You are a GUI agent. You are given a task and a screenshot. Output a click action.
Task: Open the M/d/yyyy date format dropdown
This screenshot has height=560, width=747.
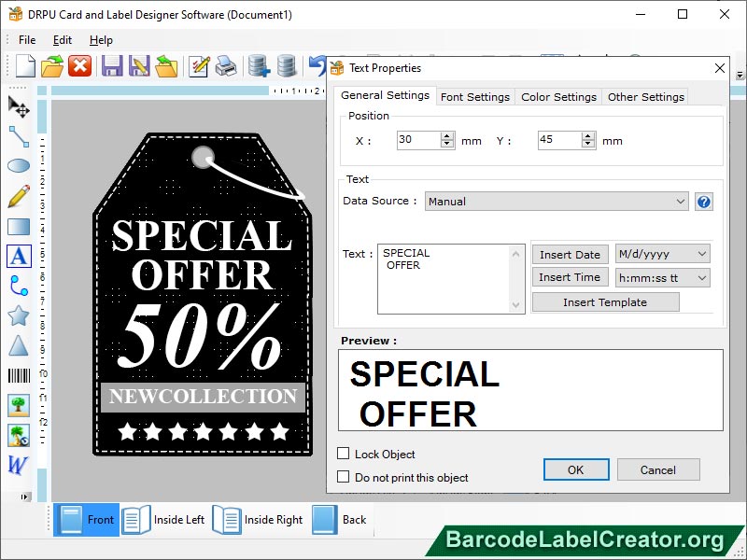[x=662, y=254]
